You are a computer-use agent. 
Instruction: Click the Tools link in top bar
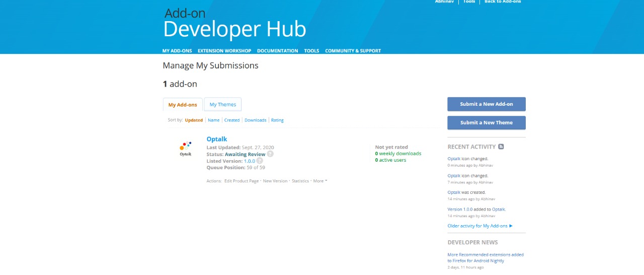coord(469,2)
